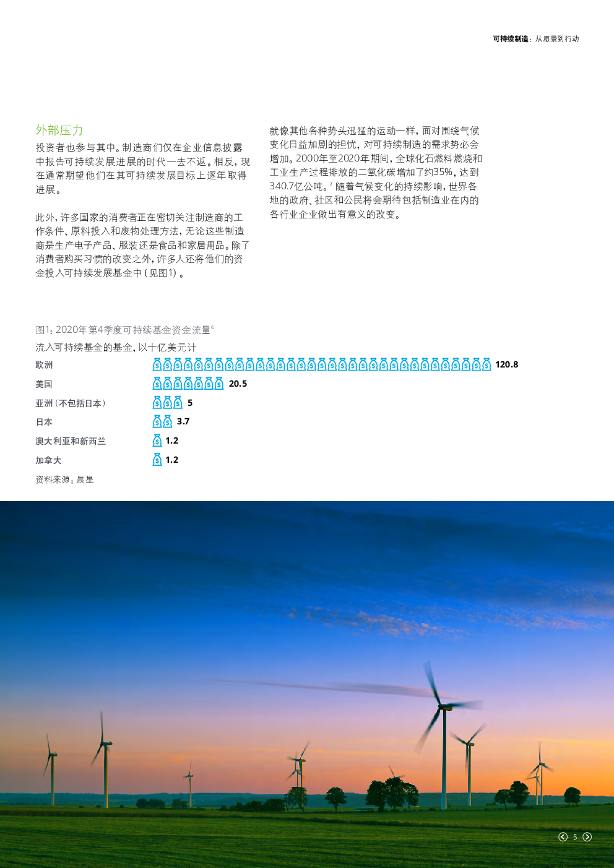Click the paragraph starting 此外, 许多国家的消费者
The height and width of the screenshot is (868, 614).
click(x=143, y=245)
